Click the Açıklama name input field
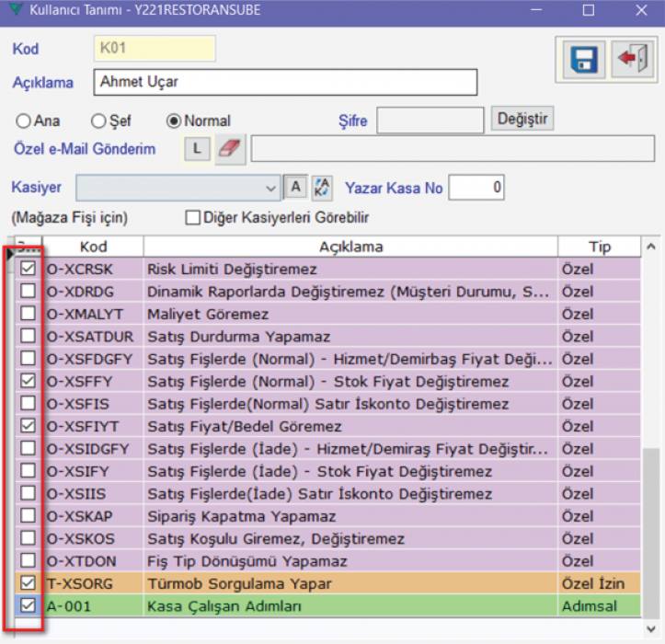This screenshot has width=665, height=644. click(285, 82)
